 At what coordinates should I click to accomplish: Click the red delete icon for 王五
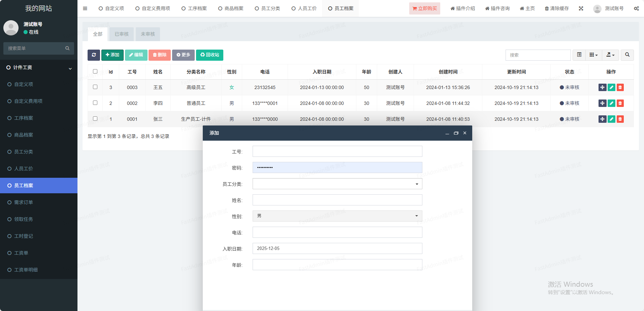620,87
